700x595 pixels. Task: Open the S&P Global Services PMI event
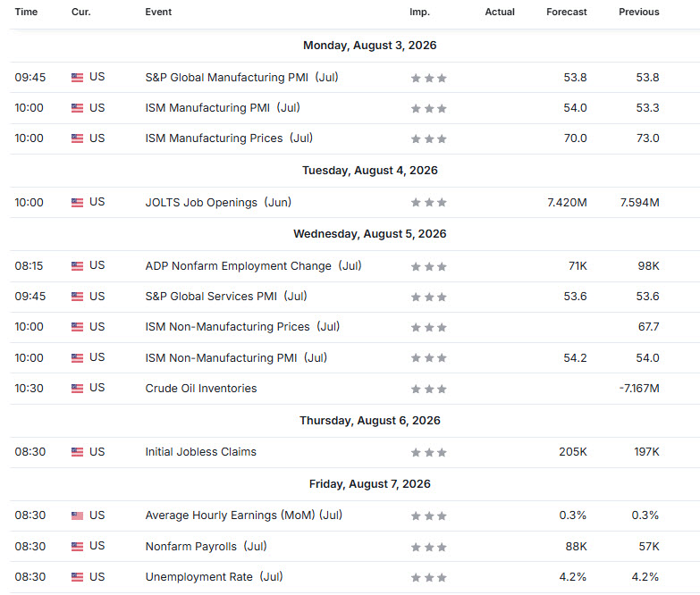point(226,297)
